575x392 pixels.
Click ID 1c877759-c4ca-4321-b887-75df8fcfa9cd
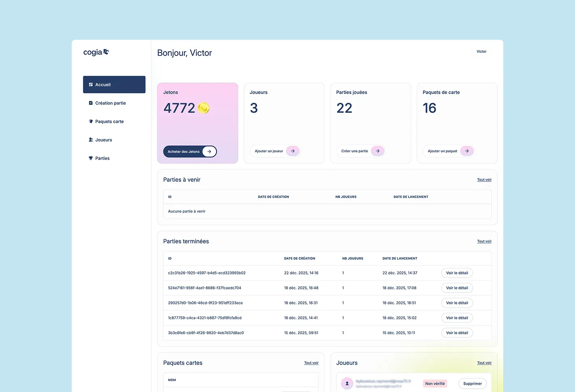coord(205,318)
